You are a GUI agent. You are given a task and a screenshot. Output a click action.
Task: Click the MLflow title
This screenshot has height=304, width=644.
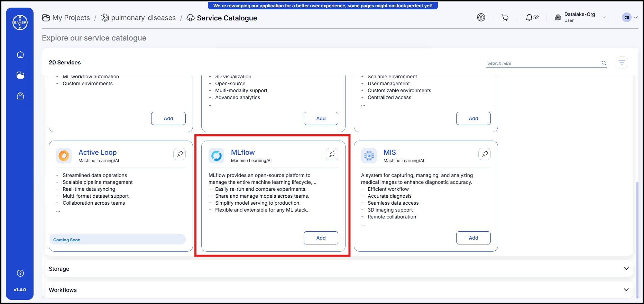tap(243, 152)
